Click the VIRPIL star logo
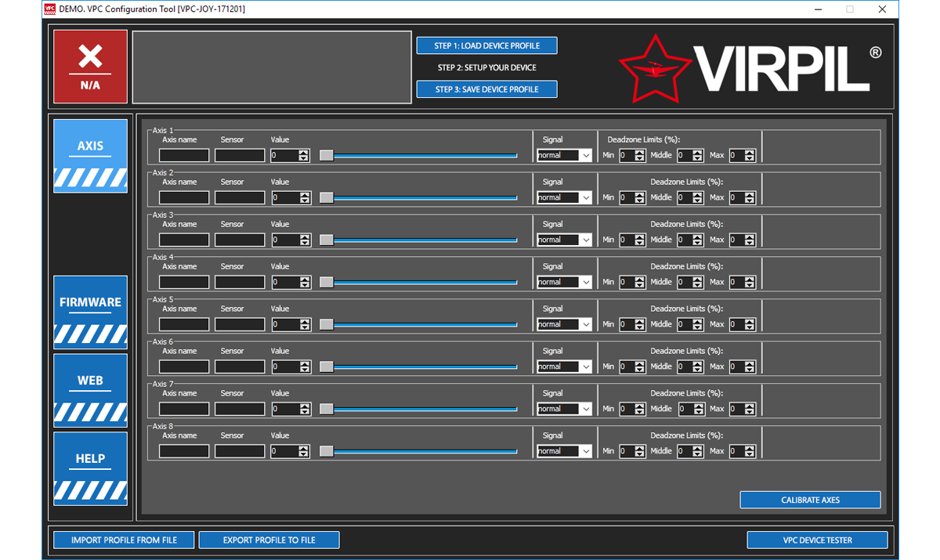Image resolution: width=940 pixels, height=560 pixels. click(655, 68)
